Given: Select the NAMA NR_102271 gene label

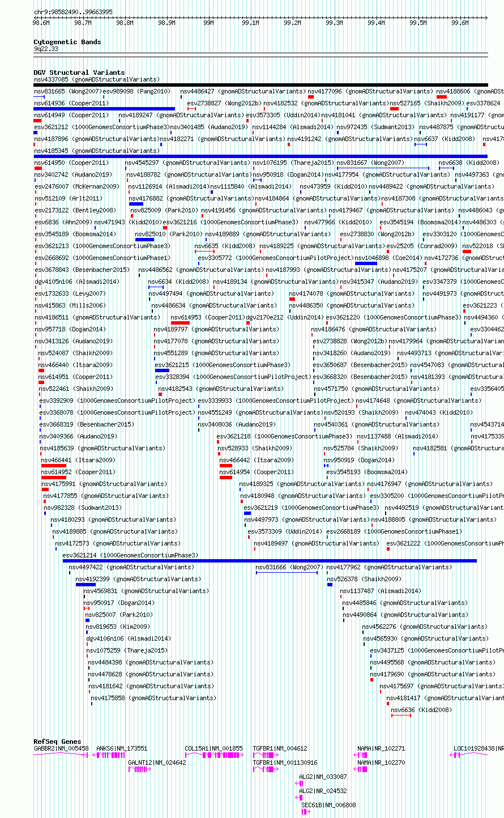Looking at the screenshot, I should 381,748.
